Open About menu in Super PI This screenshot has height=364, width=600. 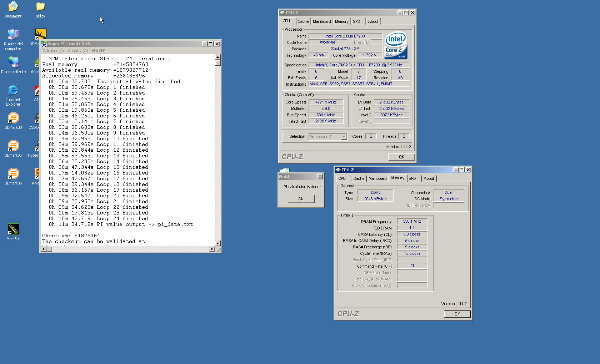tap(78, 51)
